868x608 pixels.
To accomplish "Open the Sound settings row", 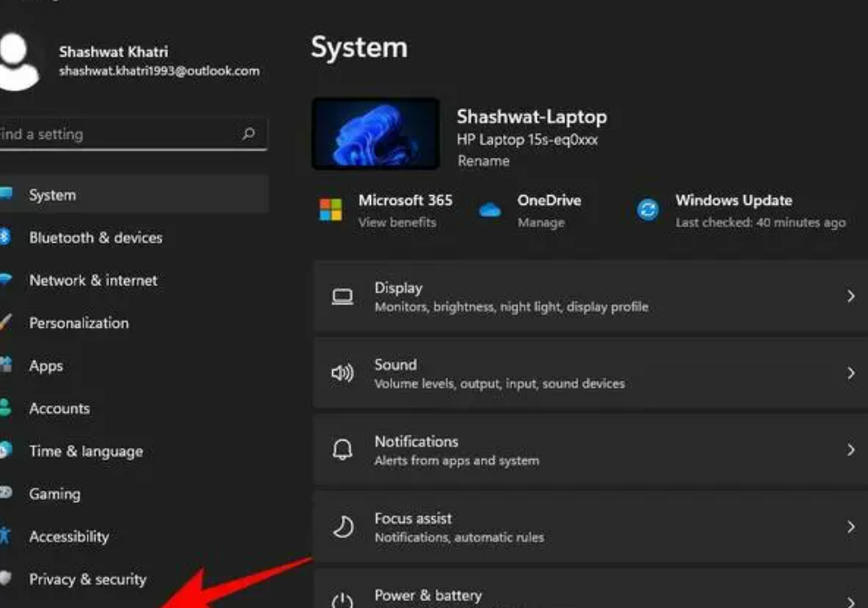I will (x=591, y=373).
